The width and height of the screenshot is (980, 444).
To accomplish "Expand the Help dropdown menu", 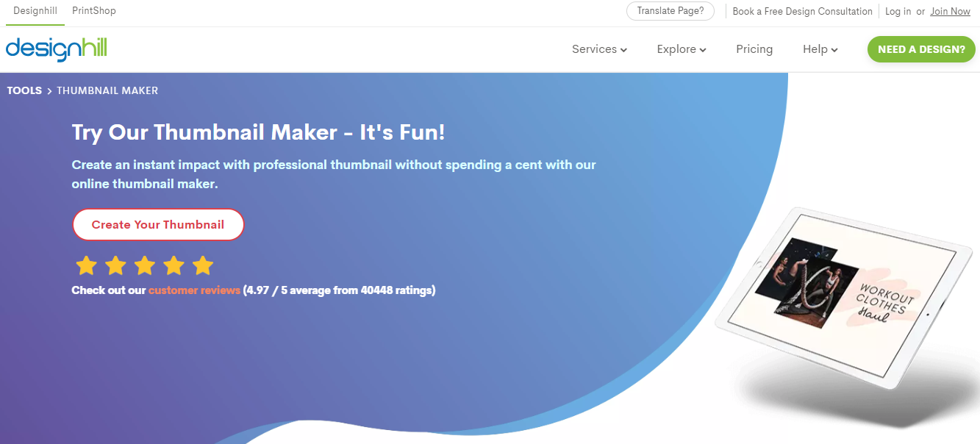I will click(x=820, y=49).
